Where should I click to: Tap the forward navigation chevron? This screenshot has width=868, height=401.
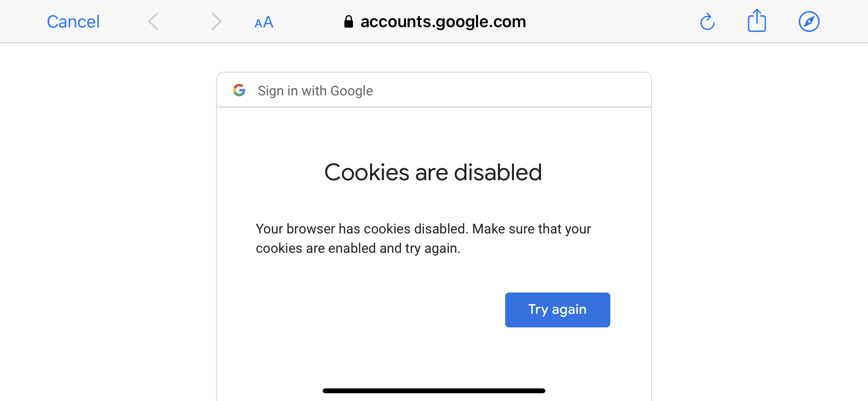pos(216,21)
